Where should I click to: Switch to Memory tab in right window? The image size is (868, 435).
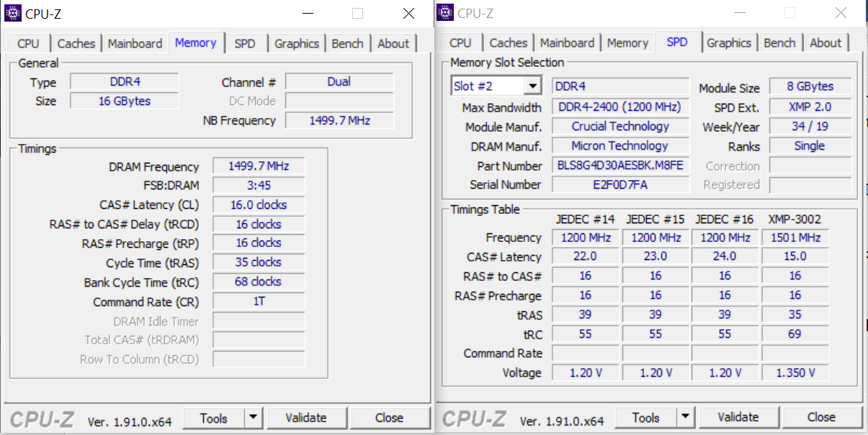tap(627, 42)
